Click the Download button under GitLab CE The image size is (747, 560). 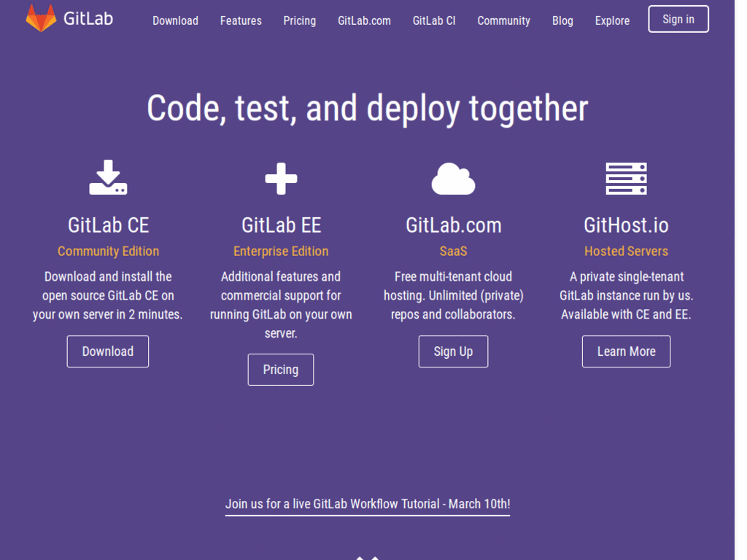(x=108, y=351)
